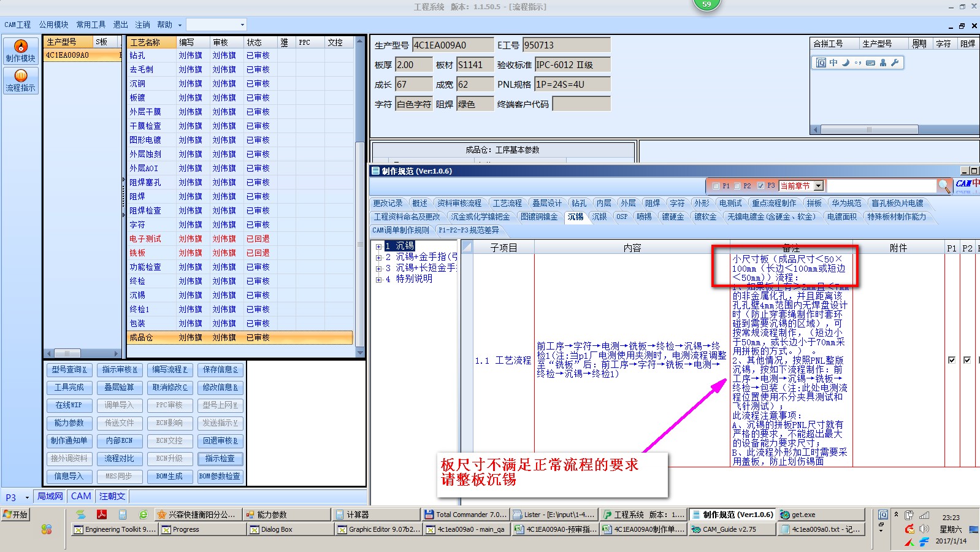Toggle the P2 checkbox in the search bar
Image resolution: width=980 pixels, height=552 pixels.
point(737,186)
